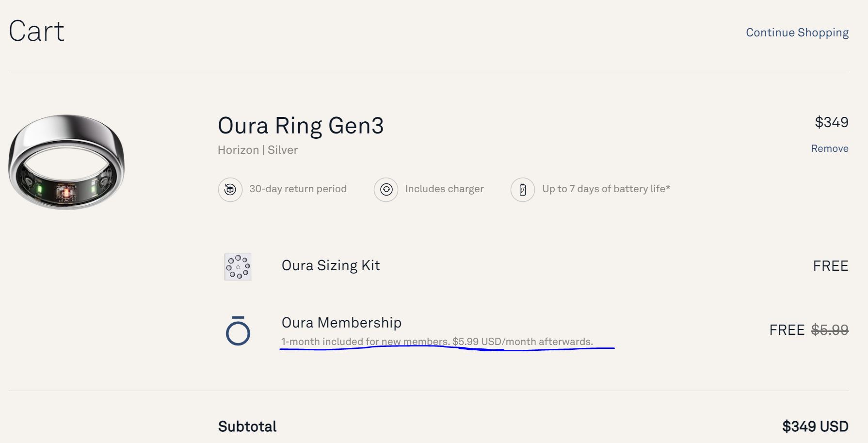This screenshot has width=868, height=443.
Task: Click the 'Up to 7 days of battery life' text
Action: pos(606,189)
